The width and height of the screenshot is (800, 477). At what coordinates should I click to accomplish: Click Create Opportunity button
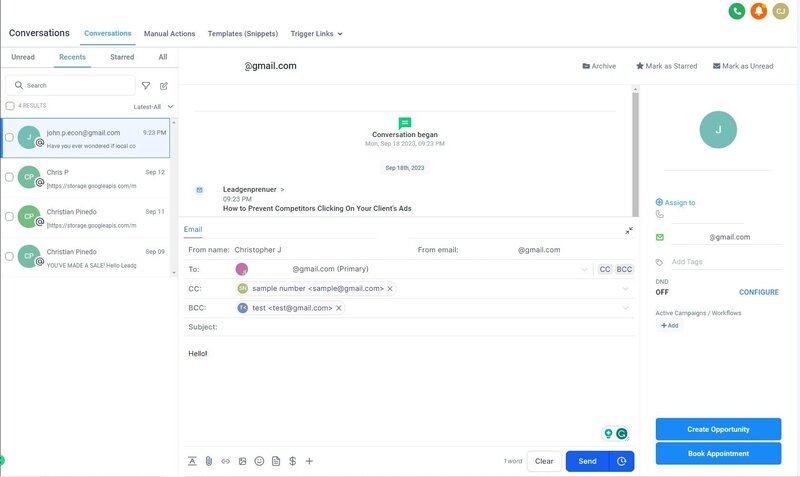(x=718, y=429)
